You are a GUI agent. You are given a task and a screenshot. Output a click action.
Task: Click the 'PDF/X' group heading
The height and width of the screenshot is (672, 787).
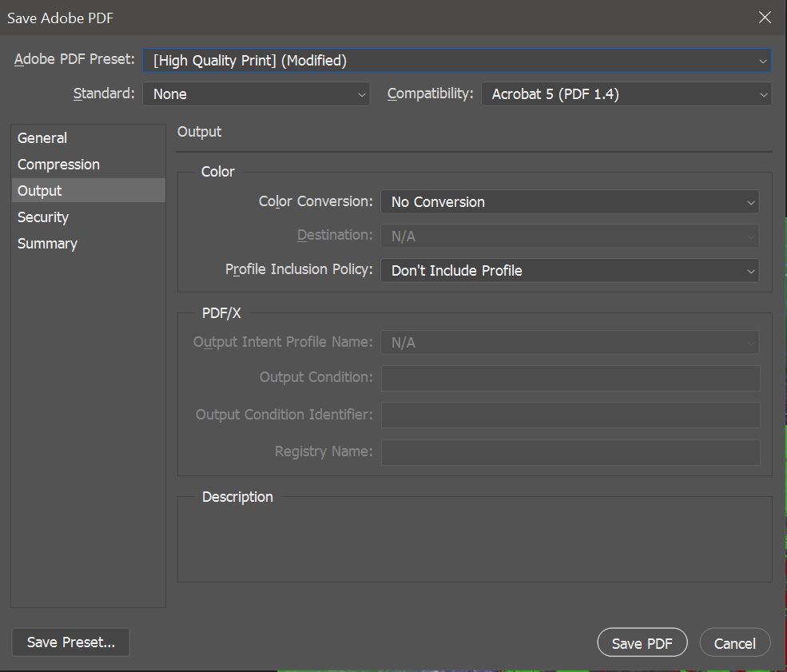pyautogui.click(x=221, y=313)
